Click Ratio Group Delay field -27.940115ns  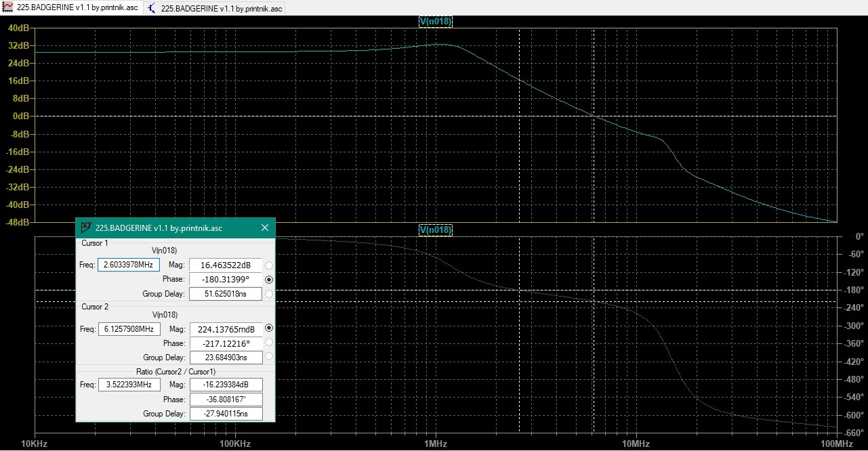click(226, 413)
